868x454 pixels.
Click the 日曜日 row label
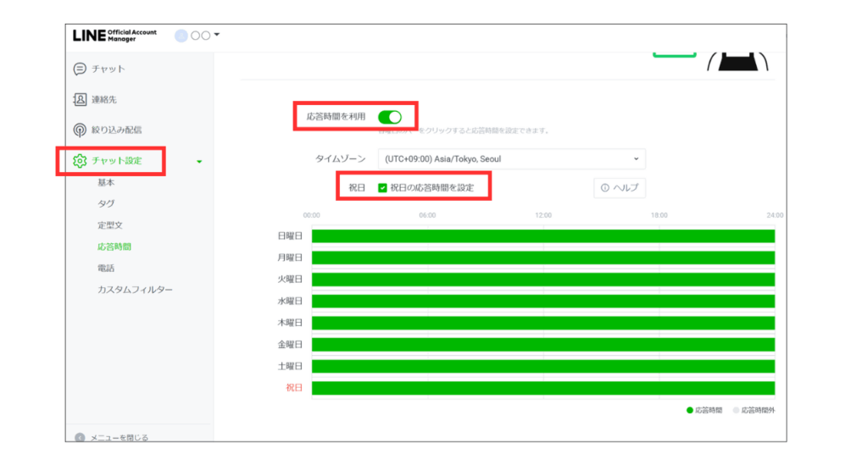(x=290, y=236)
